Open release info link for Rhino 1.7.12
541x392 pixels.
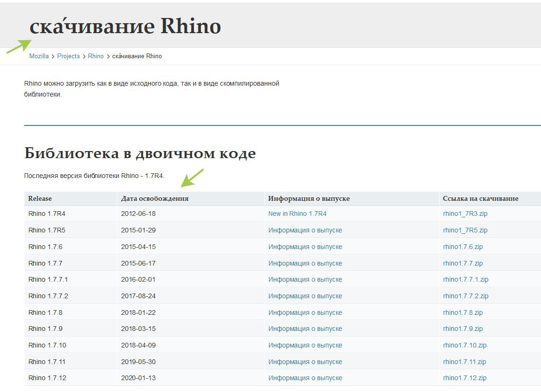(x=305, y=378)
